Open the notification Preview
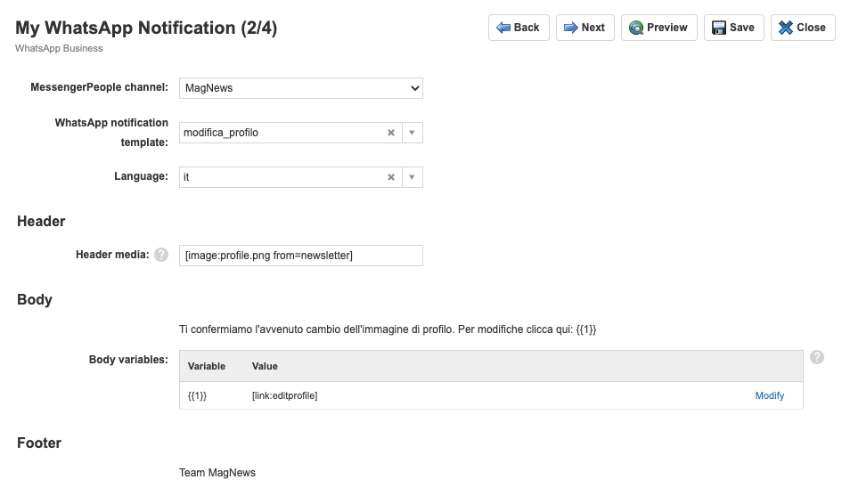 (x=658, y=28)
